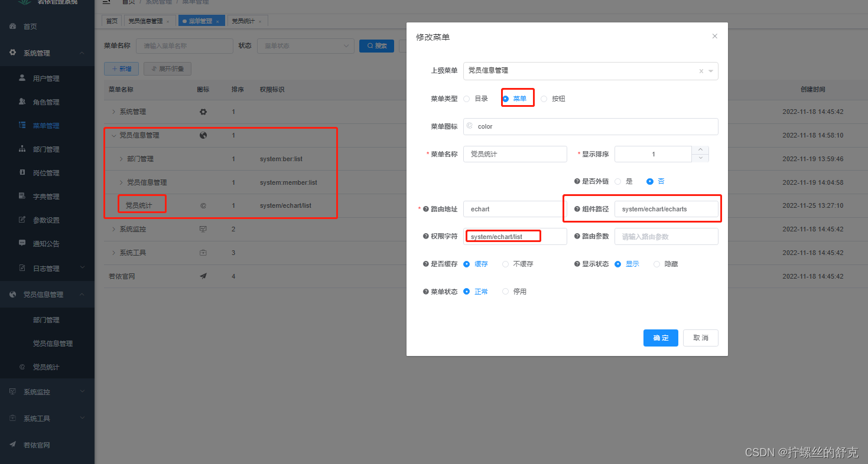Image resolution: width=868 pixels, height=464 pixels.
Task: Open the 上级菜单 dropdown arrow
Action: pyautogui.click(x=711, y=71)
